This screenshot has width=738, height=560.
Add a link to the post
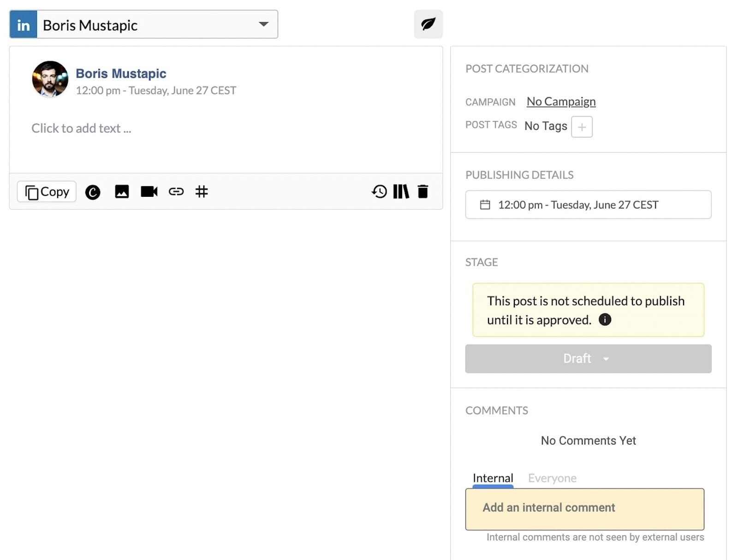[176, 192]
